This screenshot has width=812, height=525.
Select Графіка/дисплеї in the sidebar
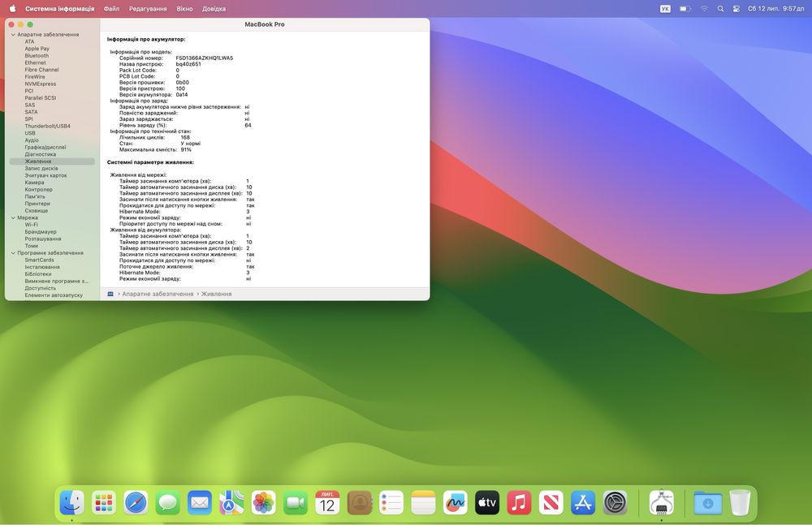click(x=45, y=147)
